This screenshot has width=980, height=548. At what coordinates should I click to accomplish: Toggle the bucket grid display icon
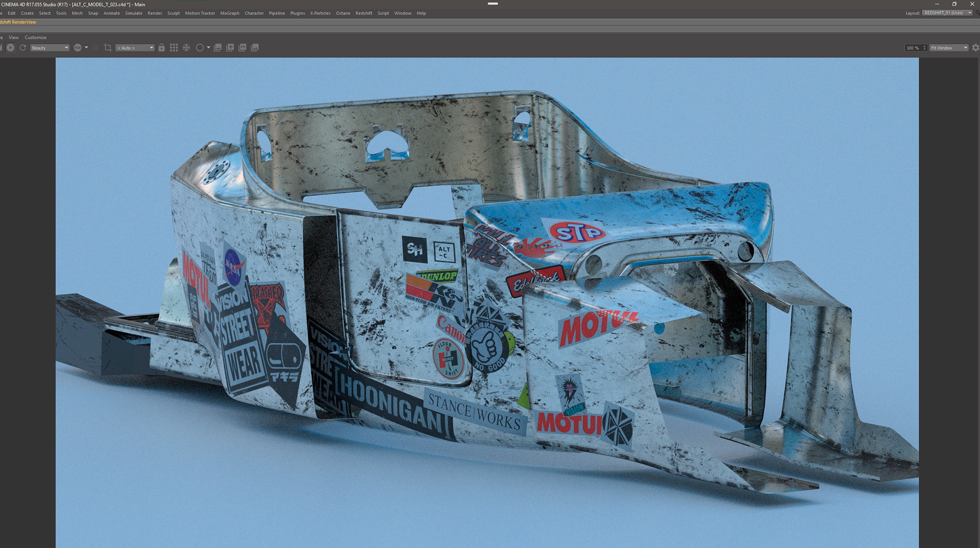[174, 47]
